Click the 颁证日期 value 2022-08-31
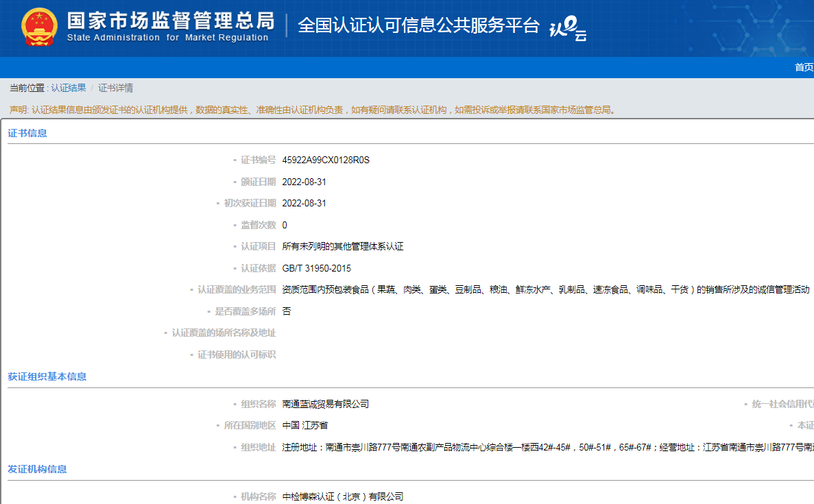 click(x=304, y=182)
